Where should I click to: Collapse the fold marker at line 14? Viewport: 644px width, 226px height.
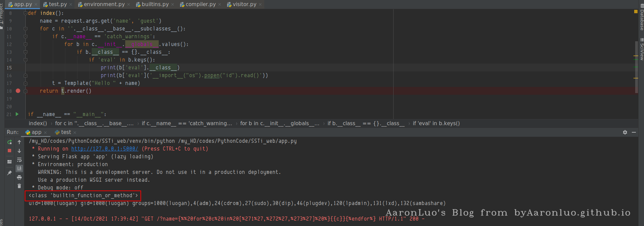25,60
